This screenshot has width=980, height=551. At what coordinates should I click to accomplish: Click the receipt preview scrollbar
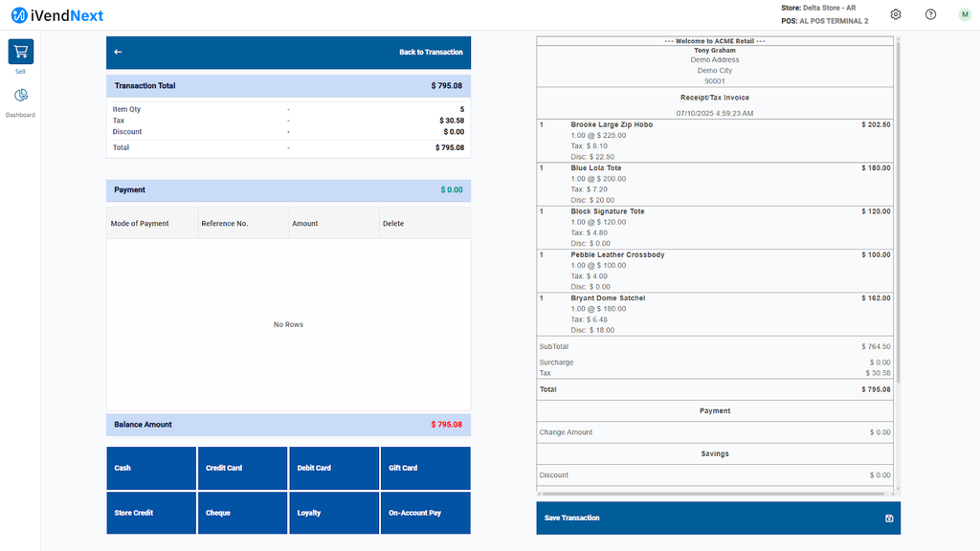[x=898, y=210]
